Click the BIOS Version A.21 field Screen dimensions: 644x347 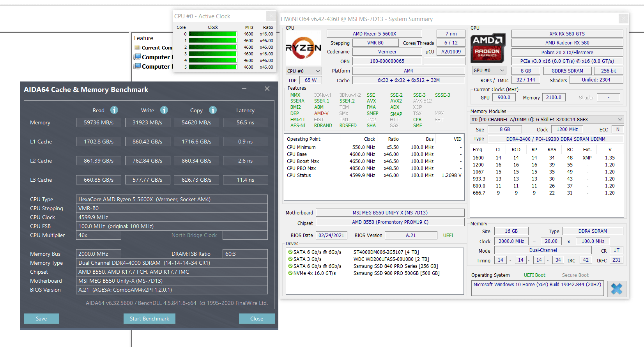[x=411, y=235]
